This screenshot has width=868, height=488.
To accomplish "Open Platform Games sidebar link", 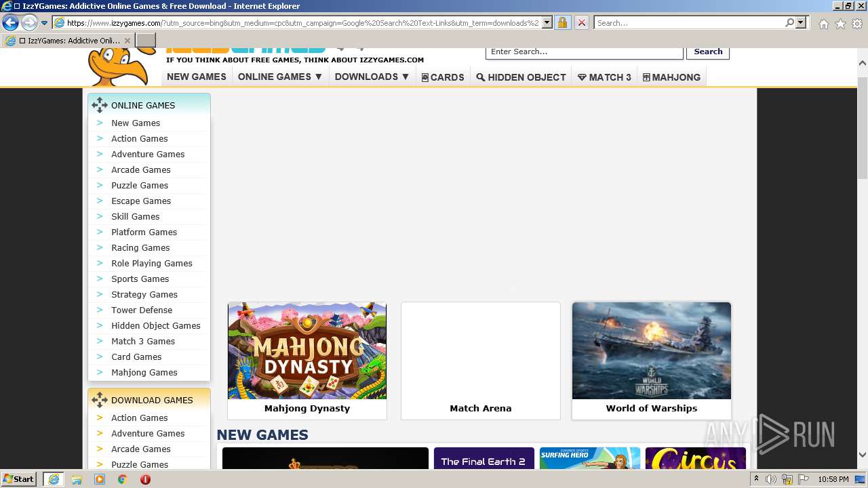I will tap(144, 232).
